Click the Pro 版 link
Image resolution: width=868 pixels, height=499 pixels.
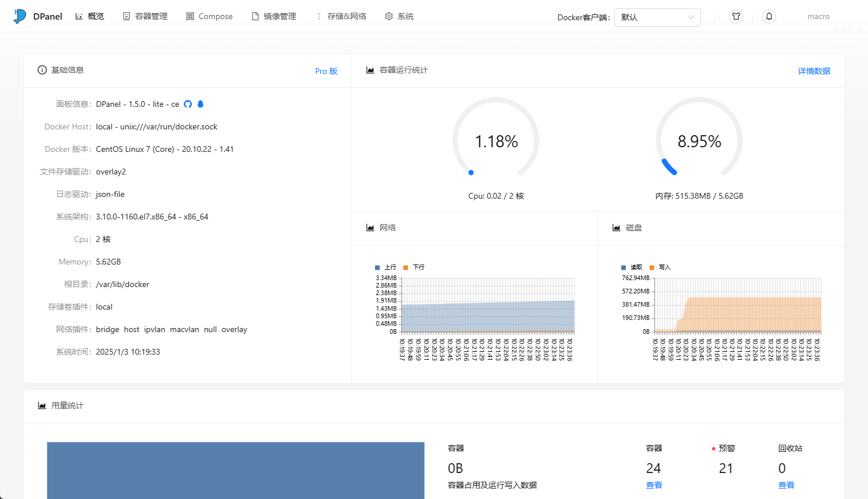click(326, 71)
